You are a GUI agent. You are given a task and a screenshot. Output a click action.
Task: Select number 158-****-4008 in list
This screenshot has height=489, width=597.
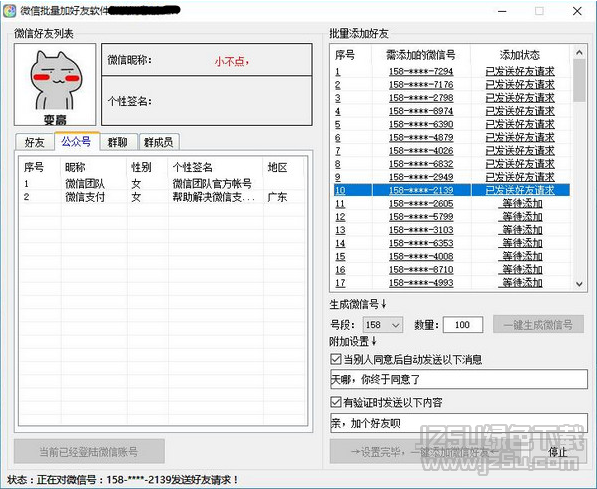[x=421, y=256]
